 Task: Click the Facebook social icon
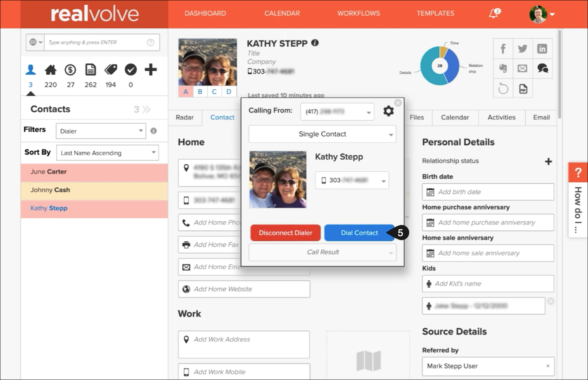click(x=503, y=49)
